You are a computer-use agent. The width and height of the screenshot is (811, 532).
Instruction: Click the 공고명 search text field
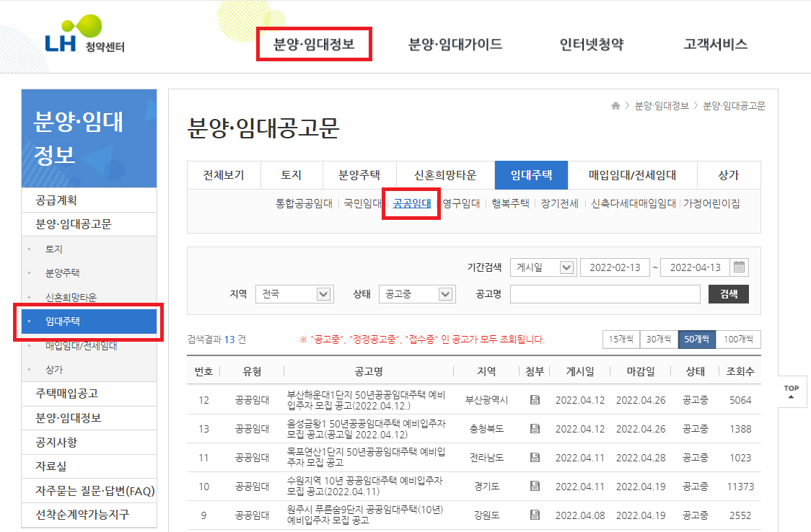pos(605,294)
